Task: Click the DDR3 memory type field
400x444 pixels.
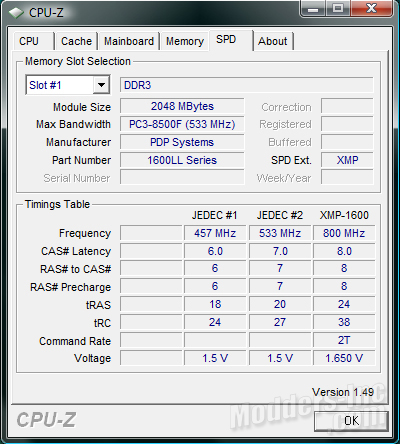Action: [247, 85]
